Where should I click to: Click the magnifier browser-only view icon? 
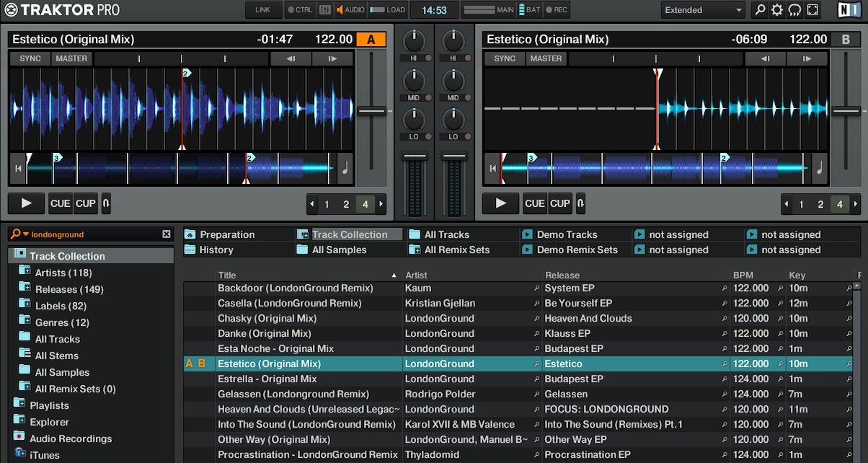(759, 10)
